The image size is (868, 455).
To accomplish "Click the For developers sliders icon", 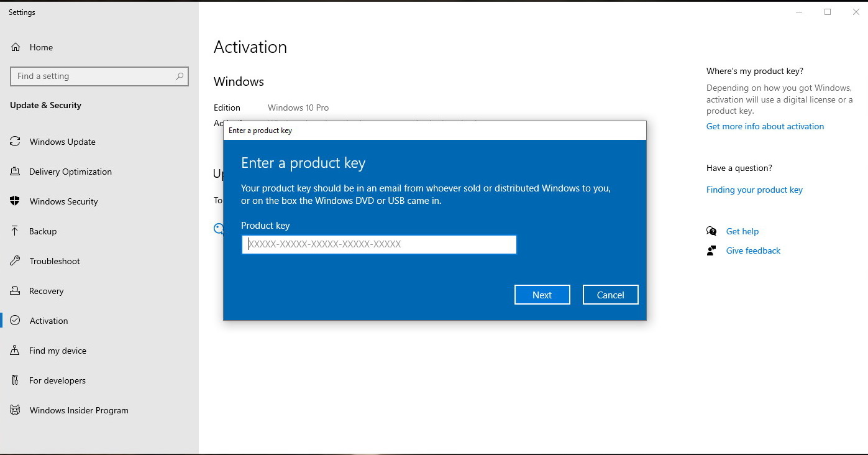I will coord(16,380).
